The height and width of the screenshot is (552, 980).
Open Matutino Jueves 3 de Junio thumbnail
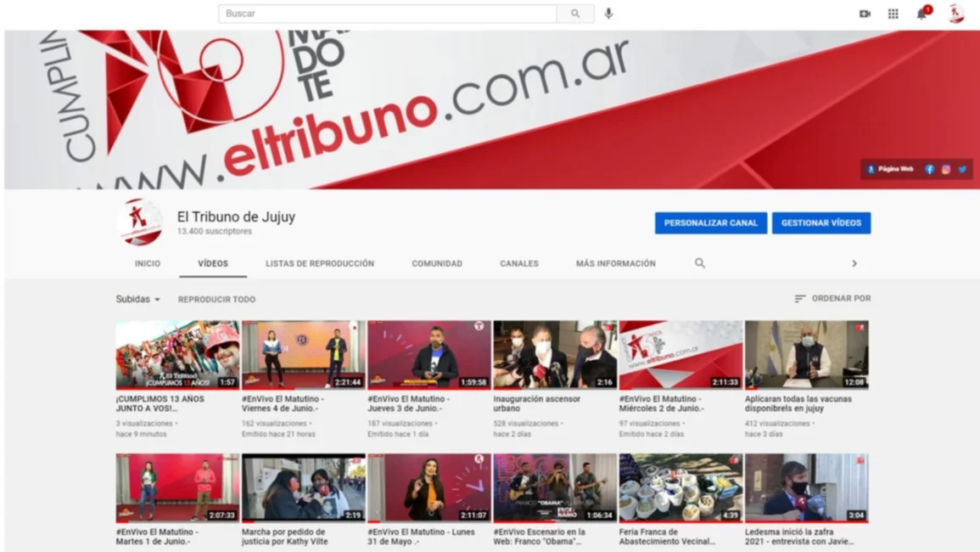[429, 355]
